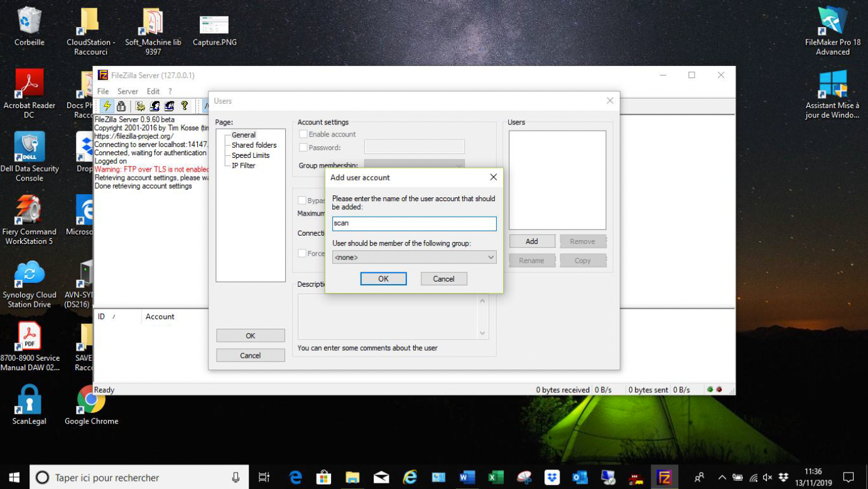Viewport: 868px width, 489px height.
Task: Open Word from the taskbar
Action: coord(467,478)
